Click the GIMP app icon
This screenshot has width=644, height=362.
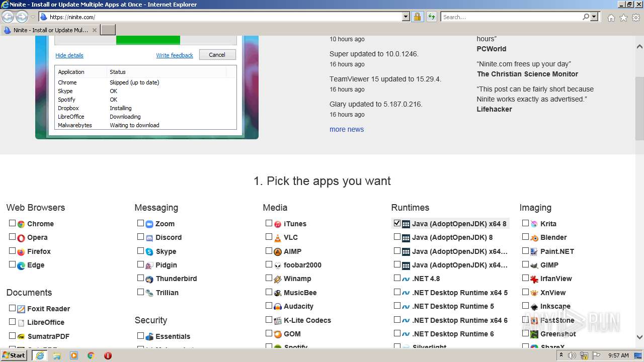(534, 265)
